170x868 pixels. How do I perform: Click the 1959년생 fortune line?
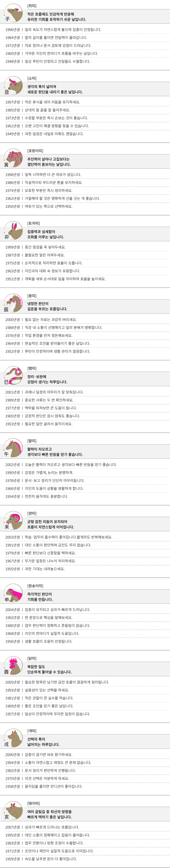click(x=41, y=859)
